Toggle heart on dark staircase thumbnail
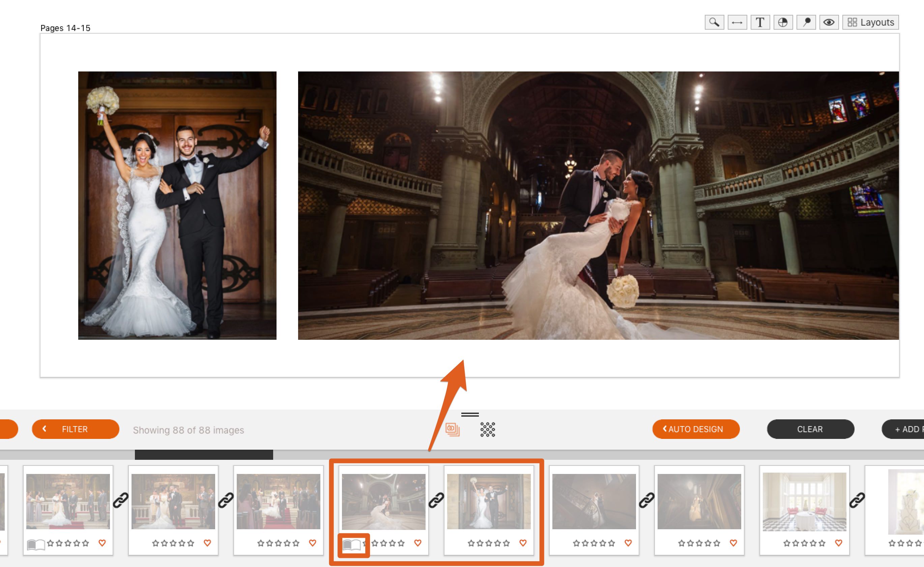Image resolution: width=924 pixels, height=567 pixels. pos(628,543)
